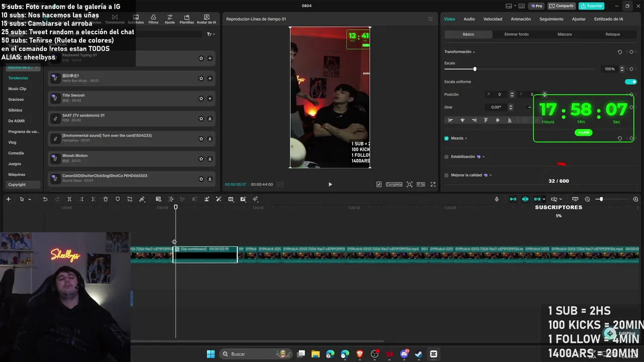Favorite the Canon50D shutter click sound
644x362 pixels.
201,179
